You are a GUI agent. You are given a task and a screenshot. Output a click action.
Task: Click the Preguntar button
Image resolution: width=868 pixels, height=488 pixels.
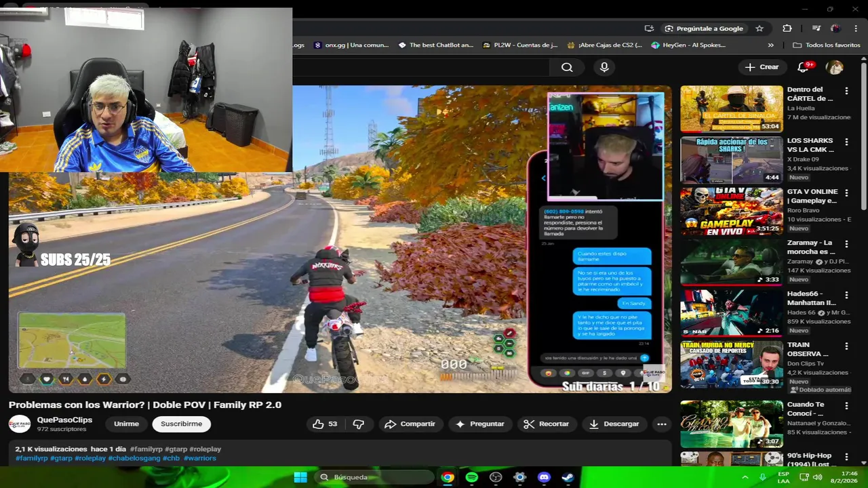coord(479,424)
